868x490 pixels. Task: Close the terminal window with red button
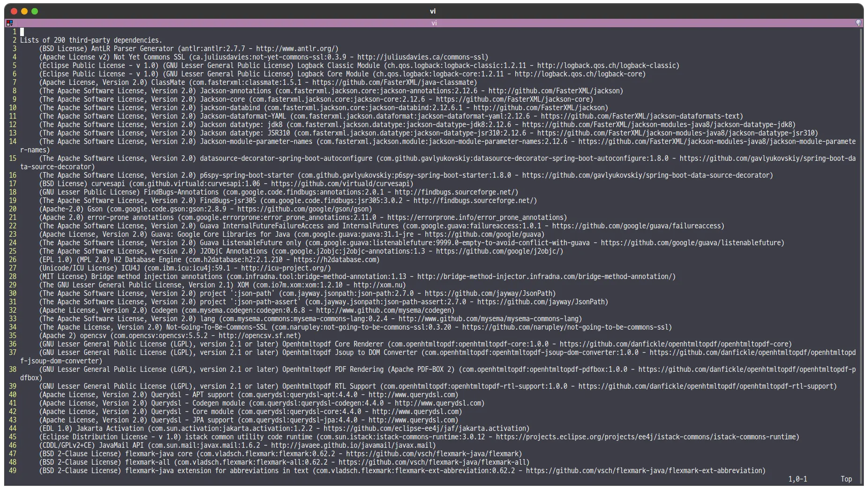14,11
